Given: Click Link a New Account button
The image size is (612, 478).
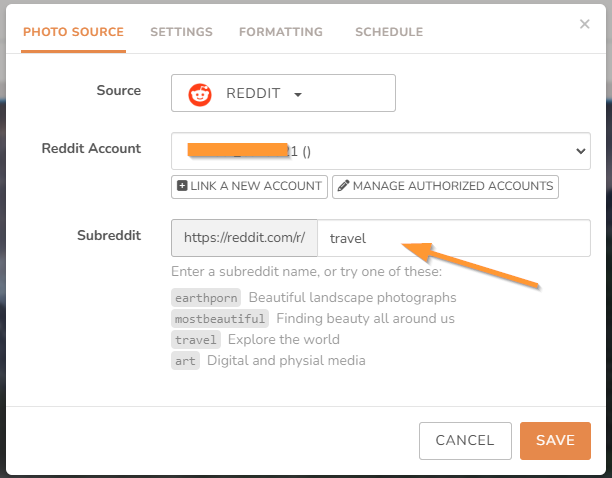Looking at the screenshot, I should (249, 187).
